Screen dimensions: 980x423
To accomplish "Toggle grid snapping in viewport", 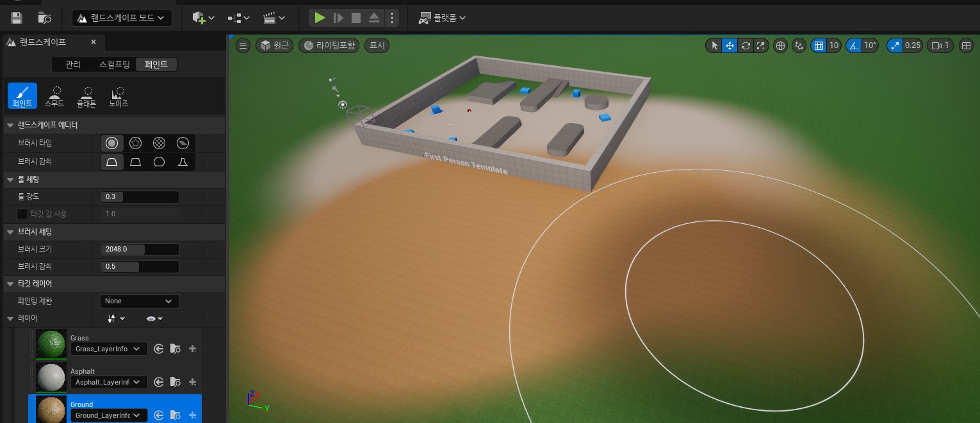I will coord(818,45).
